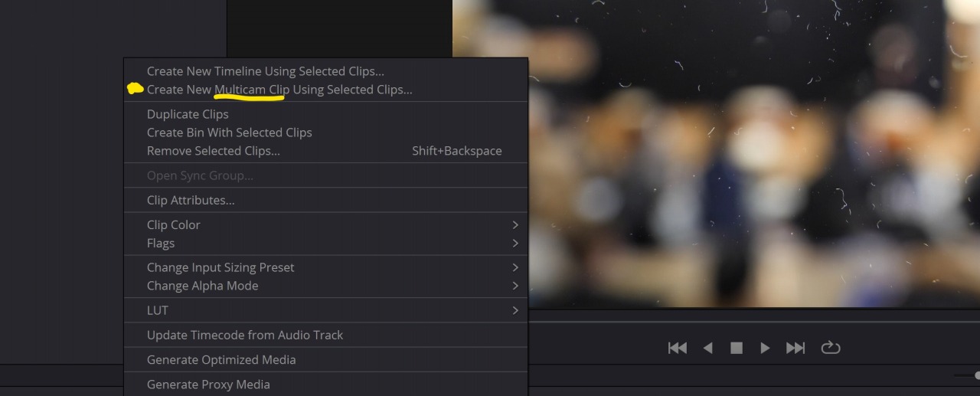Stop viewer playback

(x=737, y=348)
